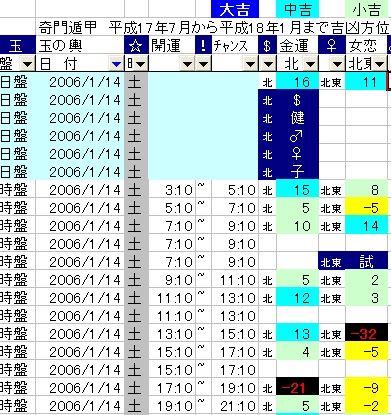
Task: Open the weekday column filter dropdown
Action: coord(140,63)
